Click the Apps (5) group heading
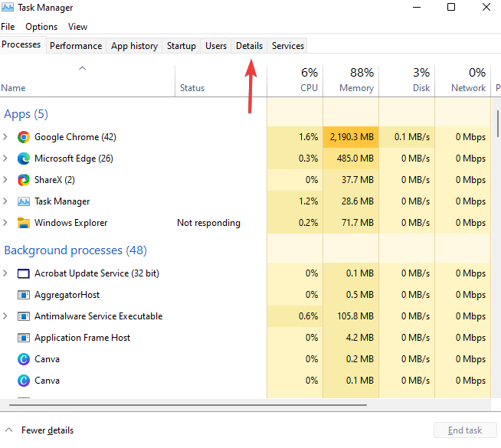 (x=26, y=114)
